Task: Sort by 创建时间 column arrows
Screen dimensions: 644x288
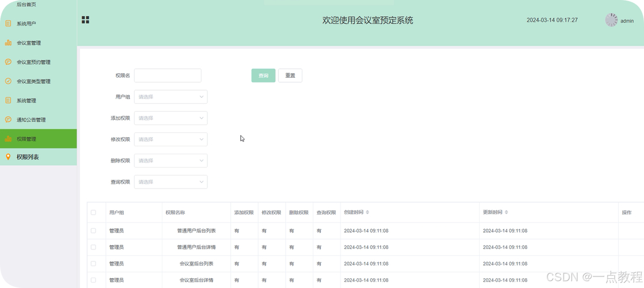Action: click(368, 213)
